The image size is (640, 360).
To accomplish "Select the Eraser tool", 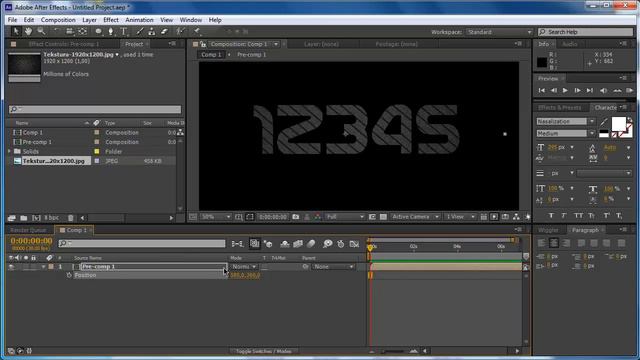I will [164, 31].
